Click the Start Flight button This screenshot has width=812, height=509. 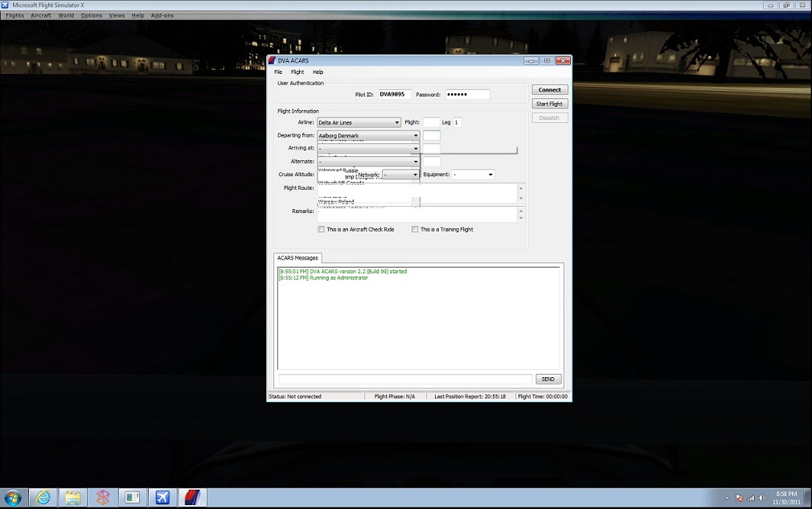549,104
